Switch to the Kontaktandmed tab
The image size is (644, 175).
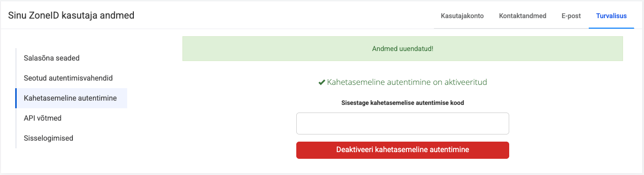[x=523, y=16]
